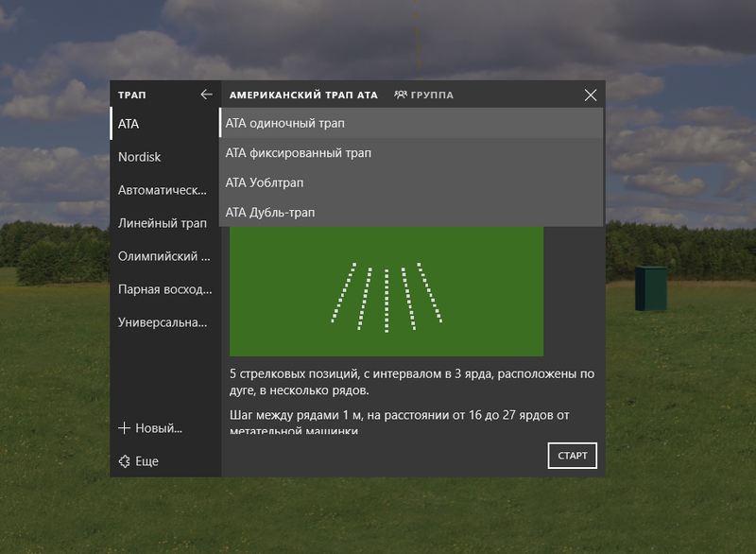Click the СТАРТ button
The width and height of the screenshot is (756, 554).
point(573,455)
